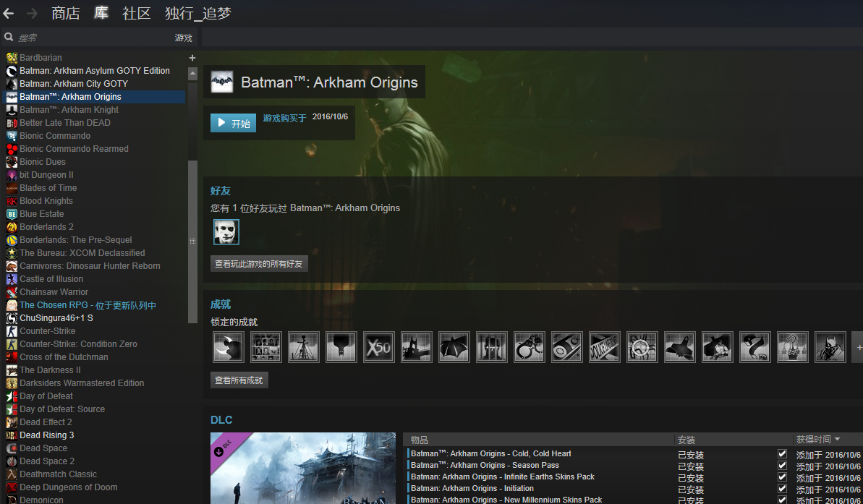The image size is (863, 504).
Task: Click the search magnifier icon
Action: point(9,38)
